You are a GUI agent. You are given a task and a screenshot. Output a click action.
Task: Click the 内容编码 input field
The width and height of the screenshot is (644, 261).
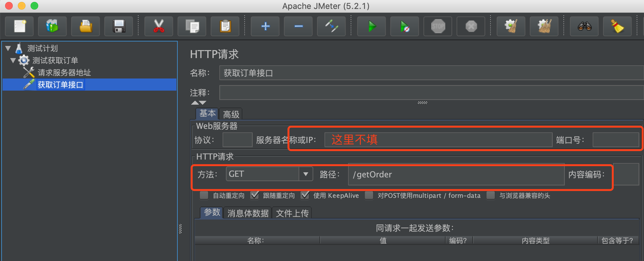click(x=626, y=174)
